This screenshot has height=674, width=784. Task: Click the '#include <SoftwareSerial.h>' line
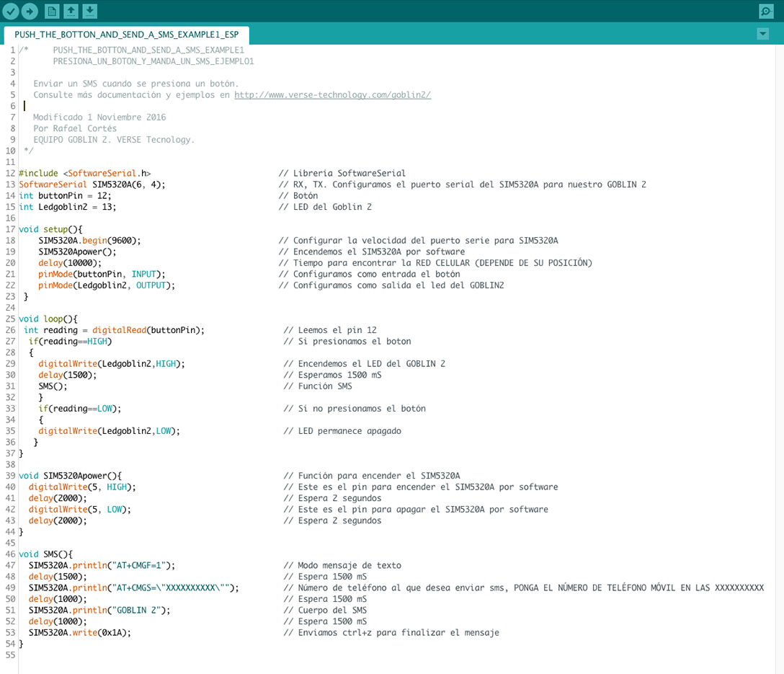(x=84, y=173)
